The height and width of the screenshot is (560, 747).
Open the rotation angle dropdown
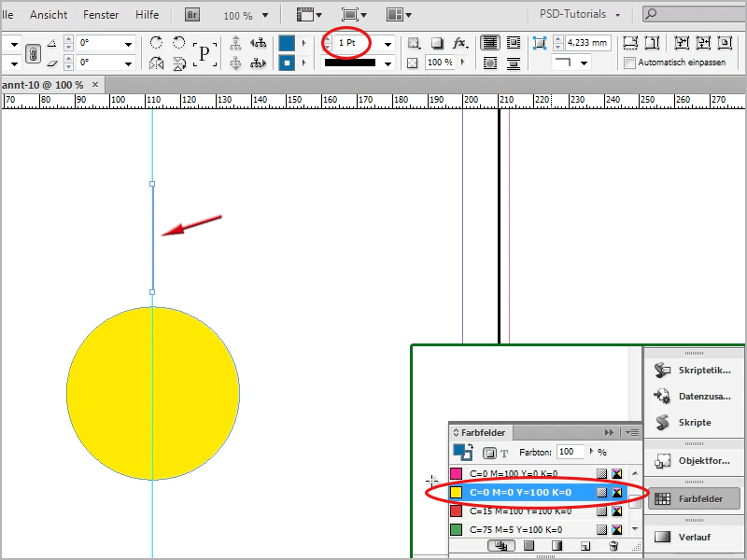[x=128, y=44]
